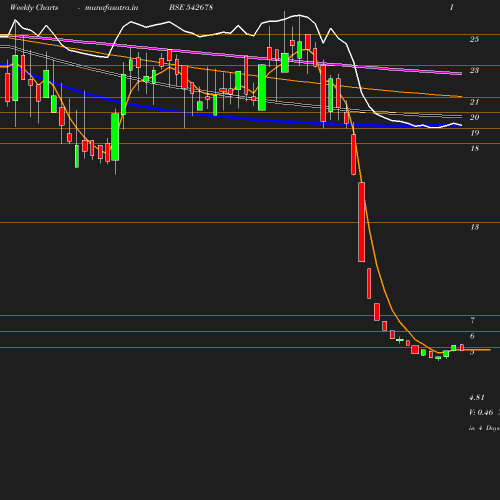The width and height of the screenshot is (500, 500).
Task: Click the price axis label '21'
Action: pos(474,102)
